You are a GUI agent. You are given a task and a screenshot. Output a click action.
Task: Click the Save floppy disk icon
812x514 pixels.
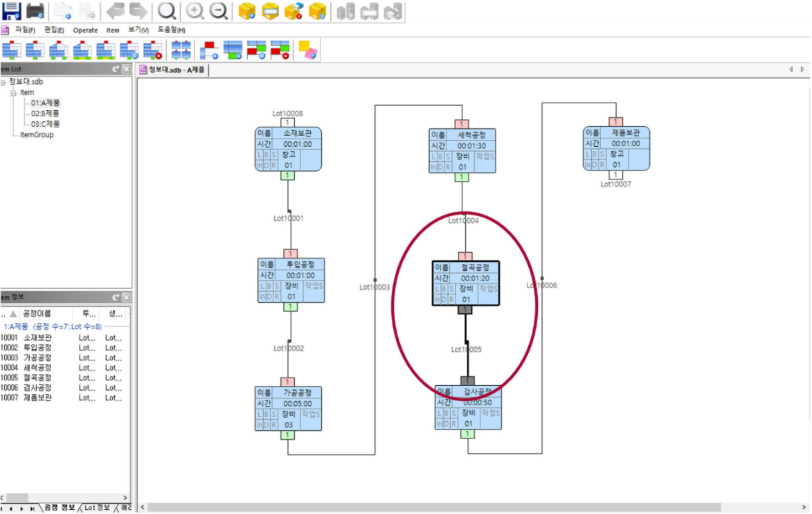pyautogui.click(x=11, y=11)
